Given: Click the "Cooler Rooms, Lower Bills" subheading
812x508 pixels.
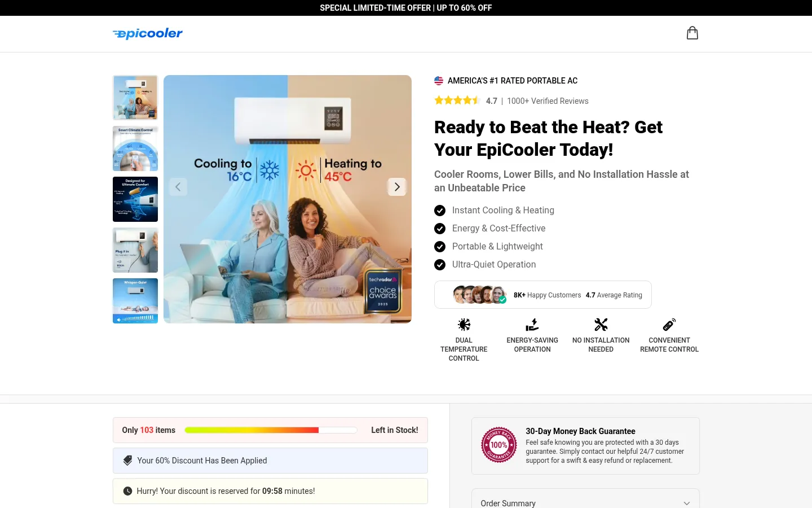Looking at the screenshot, I should click(562, 181).
